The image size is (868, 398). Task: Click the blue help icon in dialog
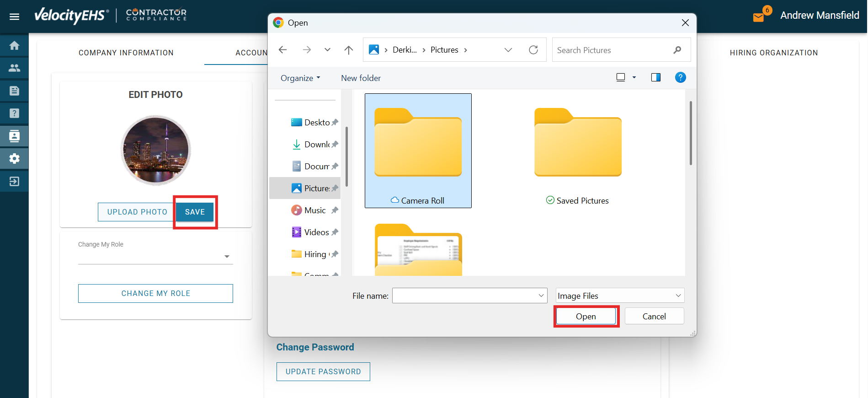tap(680, 78)
